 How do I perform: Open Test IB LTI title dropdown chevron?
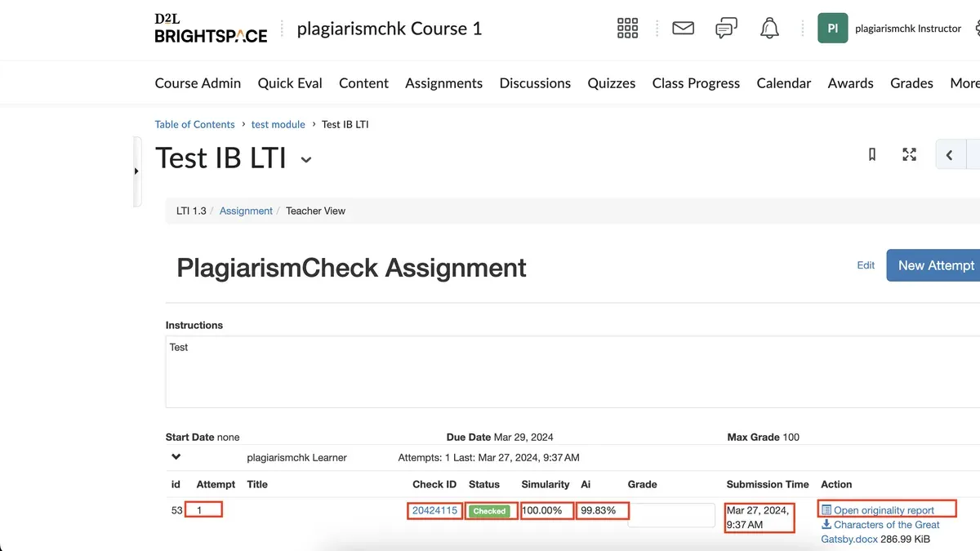(306, 160)
